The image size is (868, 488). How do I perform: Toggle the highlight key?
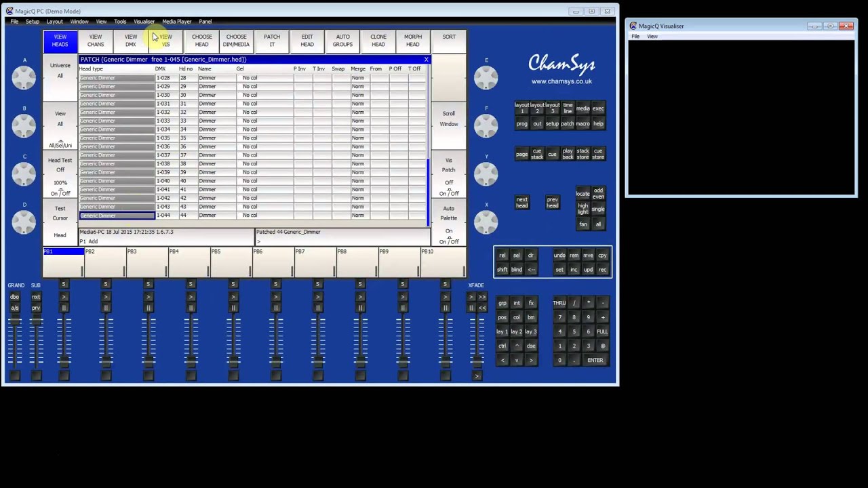click(x=583, y=209)
